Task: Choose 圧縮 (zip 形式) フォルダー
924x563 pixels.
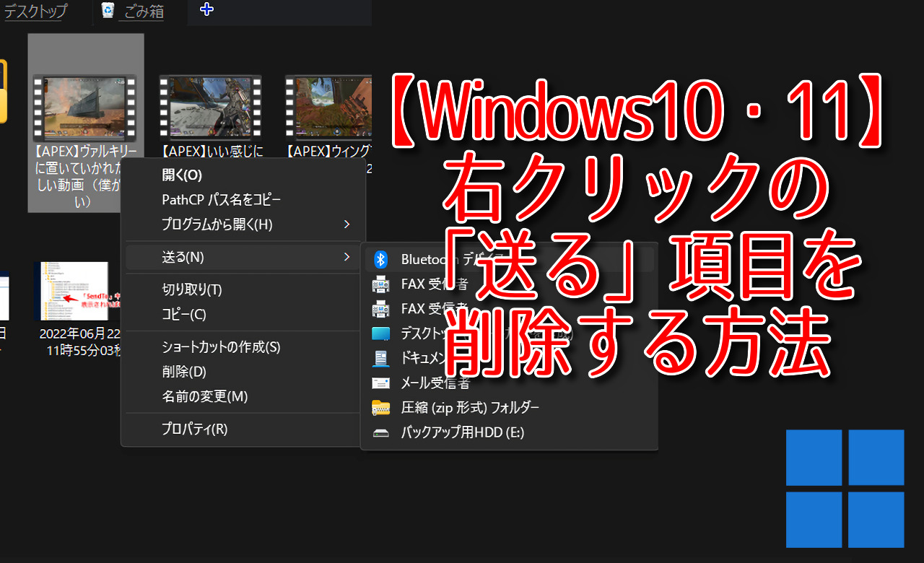Action: 509,407
